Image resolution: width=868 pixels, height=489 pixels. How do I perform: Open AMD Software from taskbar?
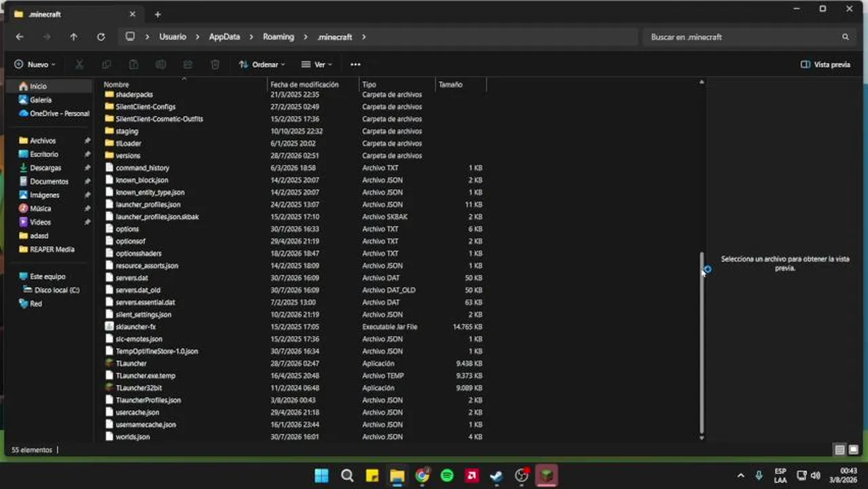(x=471, y=475)
